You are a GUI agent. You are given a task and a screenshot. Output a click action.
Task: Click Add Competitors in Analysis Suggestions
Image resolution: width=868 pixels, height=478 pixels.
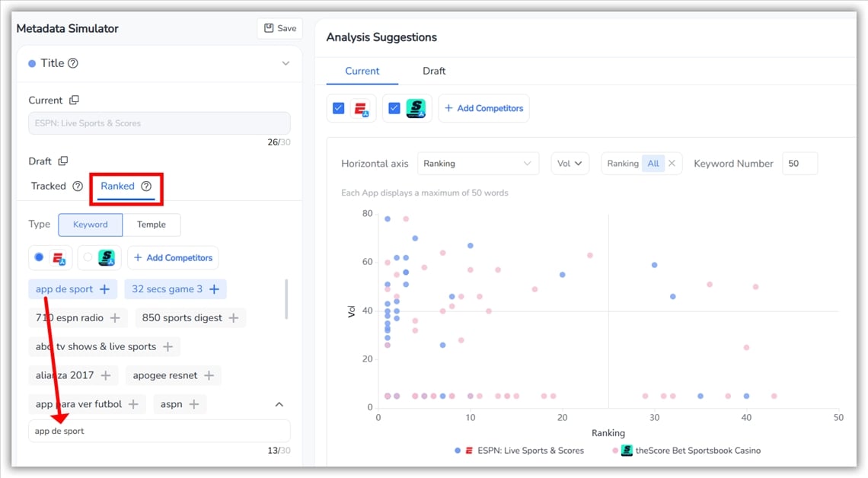click(x=483, y=107)
